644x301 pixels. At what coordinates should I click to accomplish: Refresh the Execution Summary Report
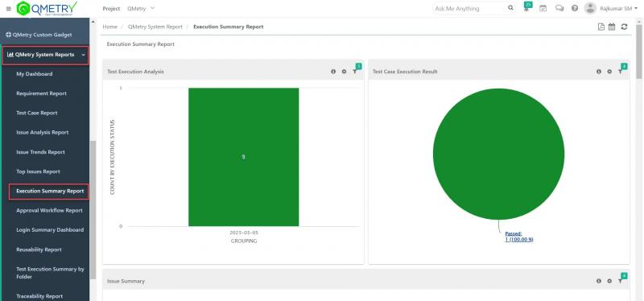point(624,27)
